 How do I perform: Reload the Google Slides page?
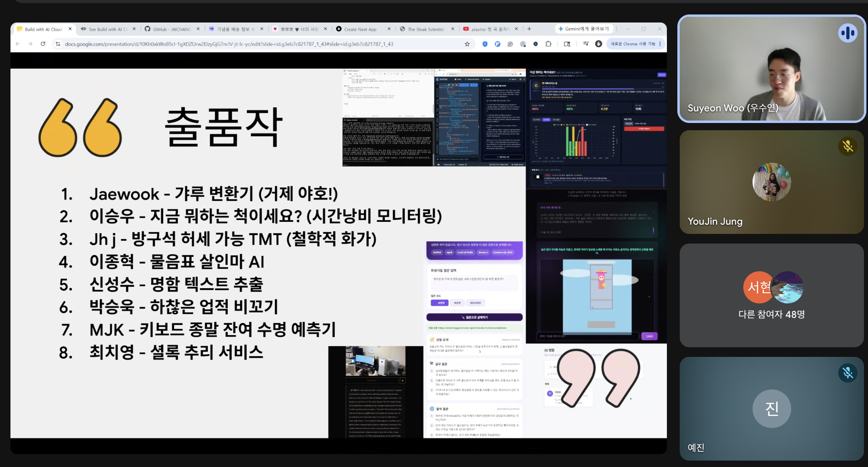pyautogui.click(x=43, y=44)
